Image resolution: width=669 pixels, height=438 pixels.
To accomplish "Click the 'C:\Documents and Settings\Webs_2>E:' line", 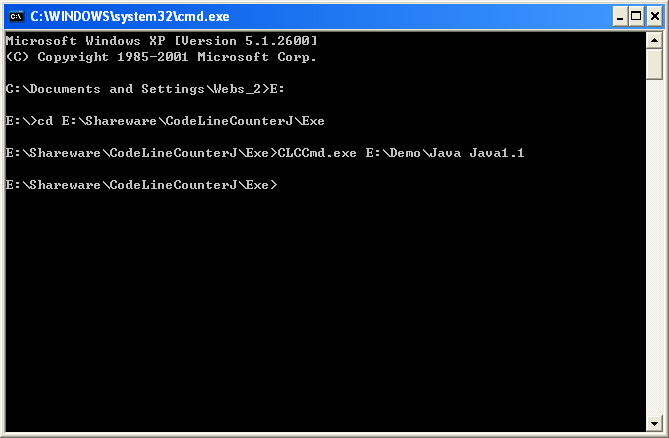I will [x=145, y=89].
